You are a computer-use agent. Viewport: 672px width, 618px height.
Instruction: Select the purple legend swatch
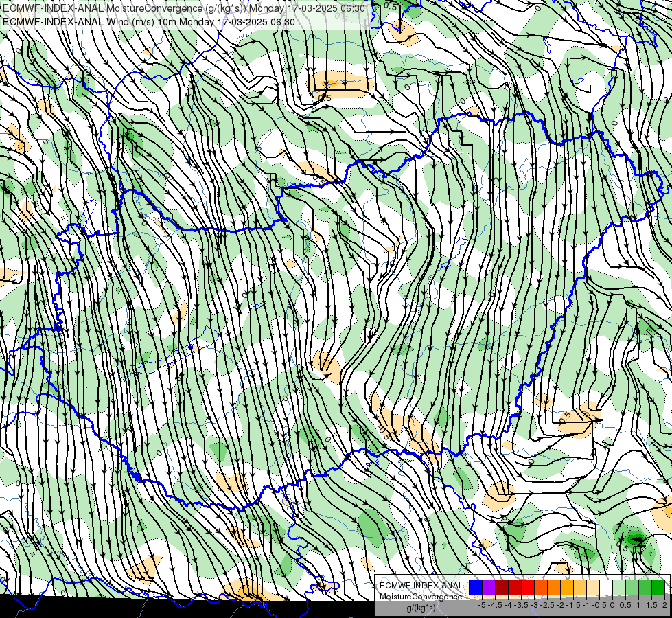click(489, 588)
